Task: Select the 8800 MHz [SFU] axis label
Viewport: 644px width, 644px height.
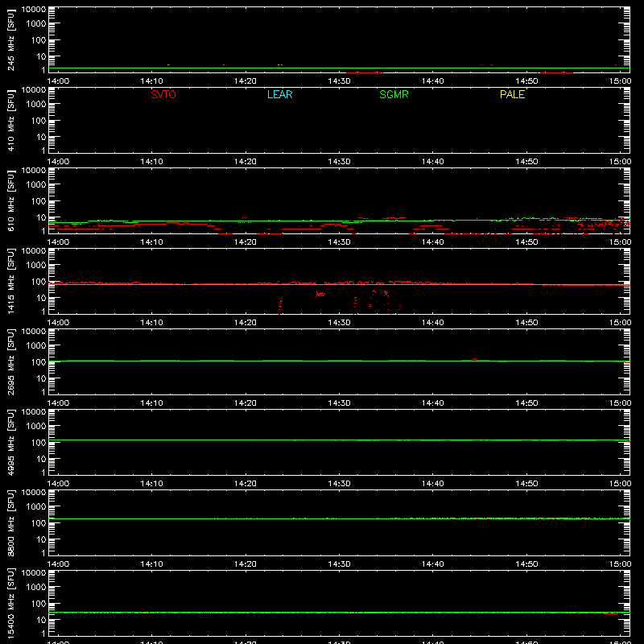Action: pos(11,523)
